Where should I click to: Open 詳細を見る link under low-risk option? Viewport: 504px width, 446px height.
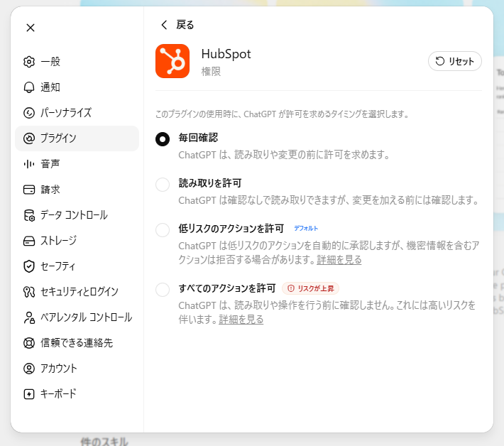point(339,260)
